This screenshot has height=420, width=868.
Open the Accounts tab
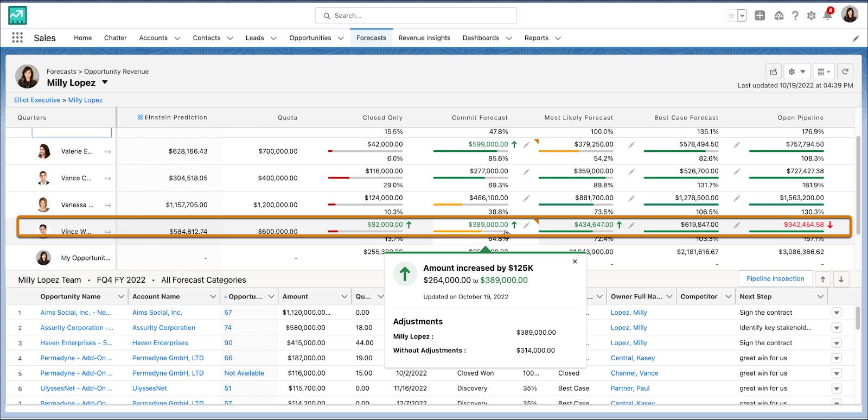[153, 38]
